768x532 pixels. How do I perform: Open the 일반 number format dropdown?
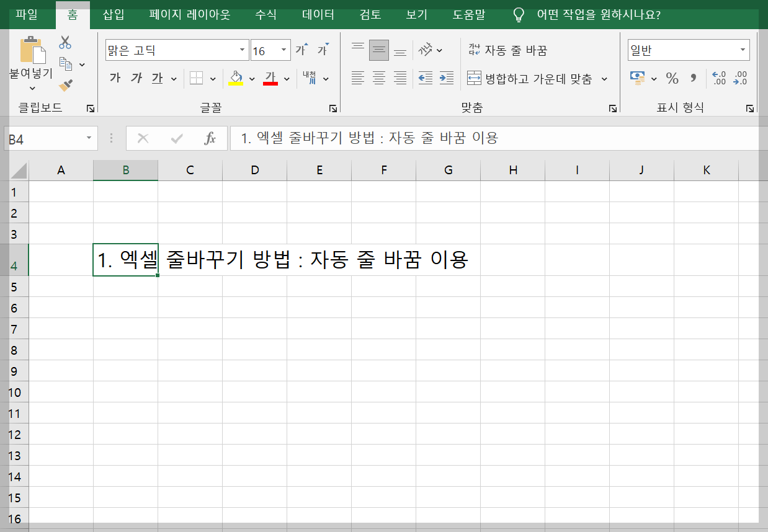point(742,50)
